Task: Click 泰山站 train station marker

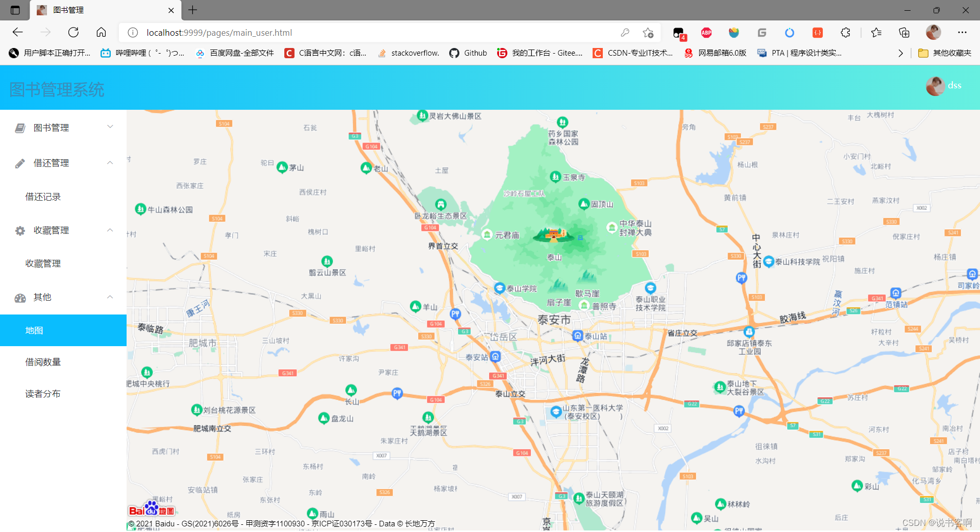Action: click(577, 335)
